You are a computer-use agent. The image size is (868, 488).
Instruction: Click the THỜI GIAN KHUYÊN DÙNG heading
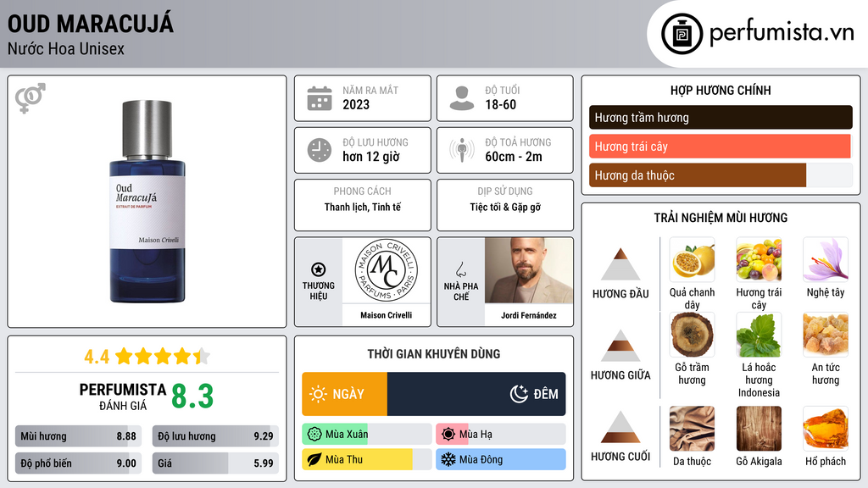(x=434, y=354)
